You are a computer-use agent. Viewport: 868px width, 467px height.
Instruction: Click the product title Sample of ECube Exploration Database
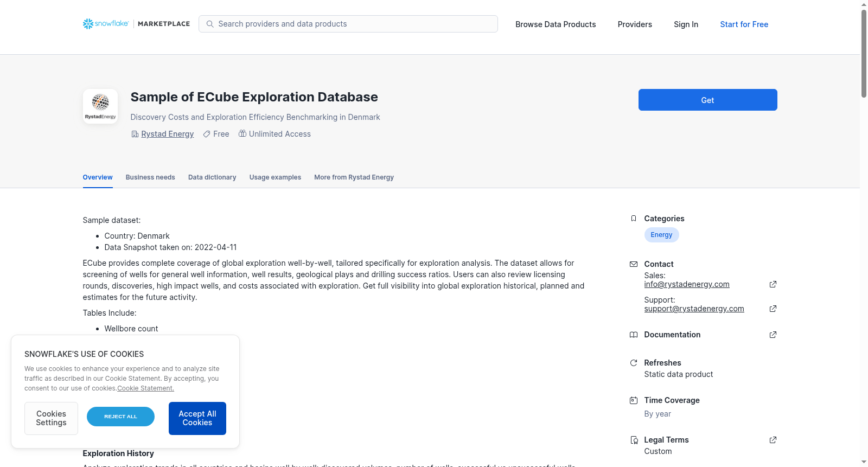click(254, 97)
